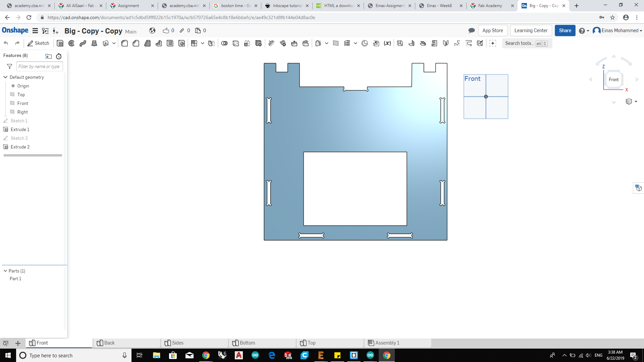Select the Boolean tool

(224, 43)
